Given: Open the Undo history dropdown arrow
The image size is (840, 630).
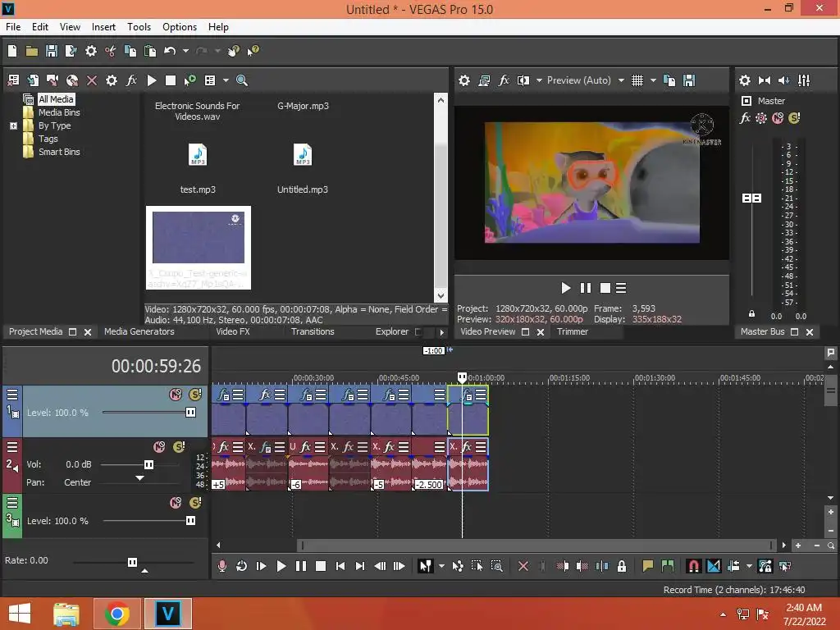Looking at the screenshot, I should [x=185, y=51].
